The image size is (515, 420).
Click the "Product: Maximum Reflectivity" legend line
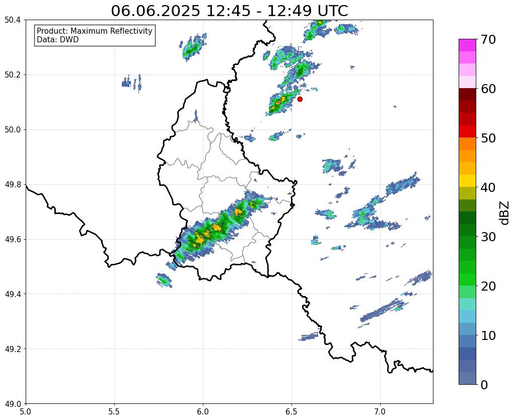(95, 31)
